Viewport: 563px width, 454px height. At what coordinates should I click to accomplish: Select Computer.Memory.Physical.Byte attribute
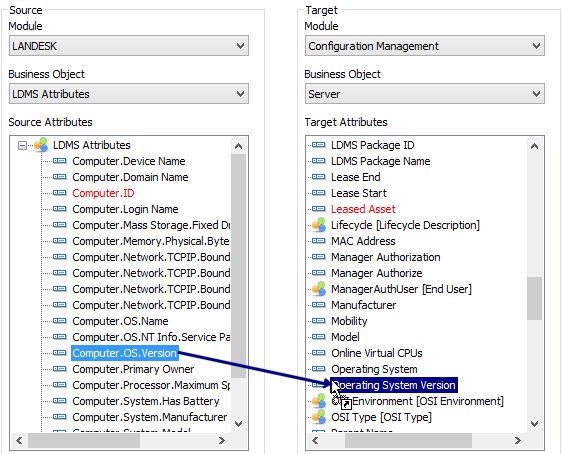[151, 241]
